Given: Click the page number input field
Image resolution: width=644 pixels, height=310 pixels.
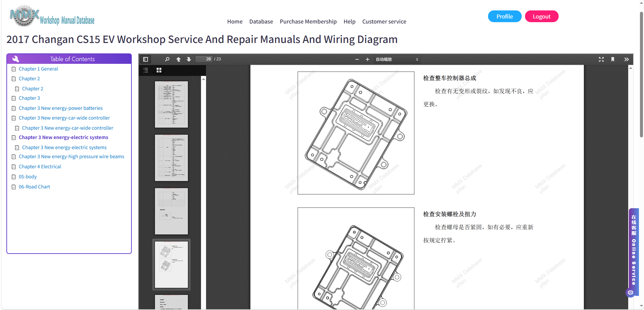Looking at the screenshot, I should (x=204, y=59).
